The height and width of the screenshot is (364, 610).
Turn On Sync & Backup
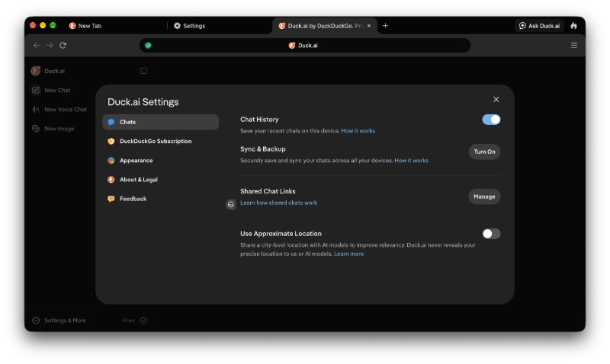(484, 152)
